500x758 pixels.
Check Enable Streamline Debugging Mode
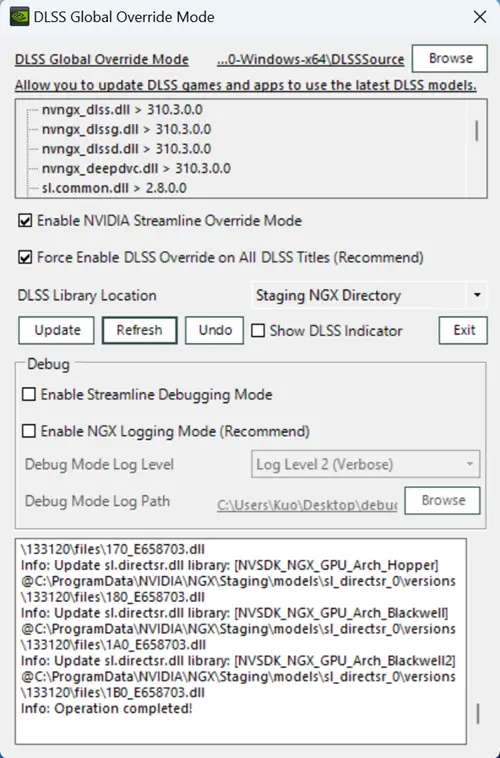pyautogui.click(x=29, y=394)
